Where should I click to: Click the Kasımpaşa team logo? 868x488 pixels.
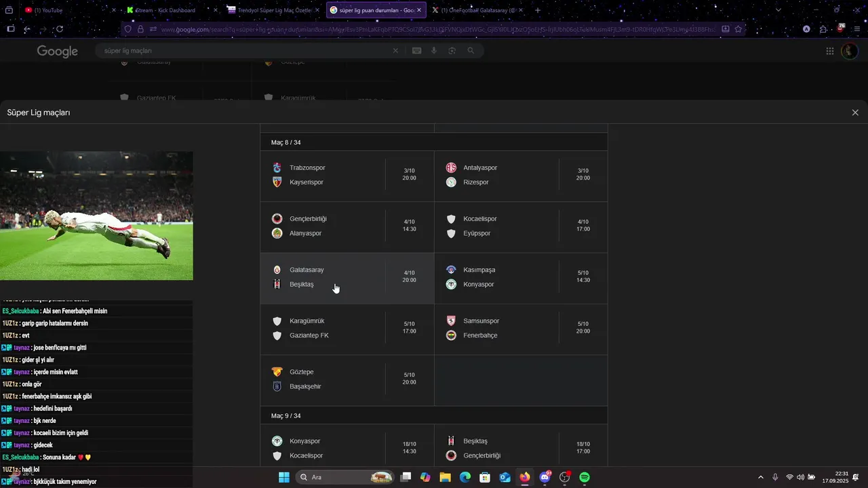click(451, 270)
